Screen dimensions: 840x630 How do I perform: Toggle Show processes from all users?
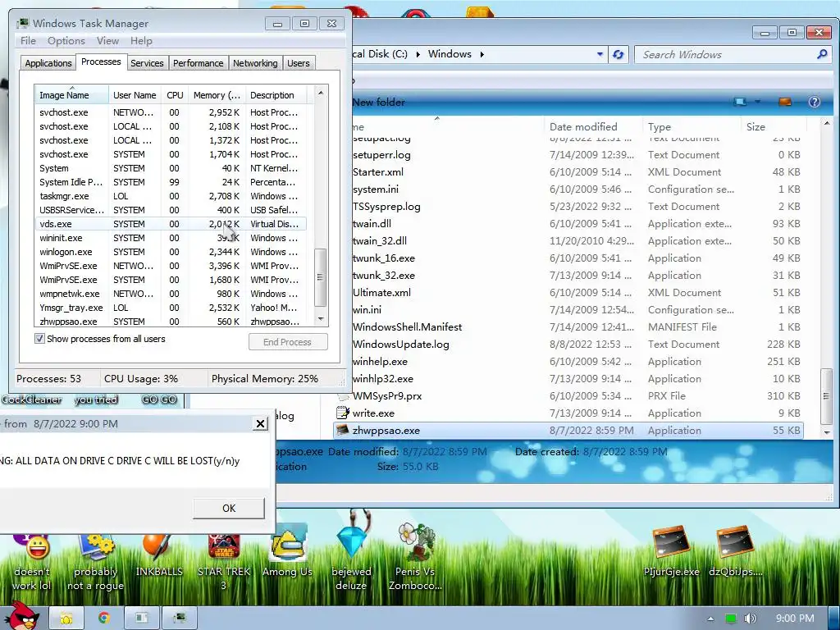pyautogui.click(x=39, y=339)
